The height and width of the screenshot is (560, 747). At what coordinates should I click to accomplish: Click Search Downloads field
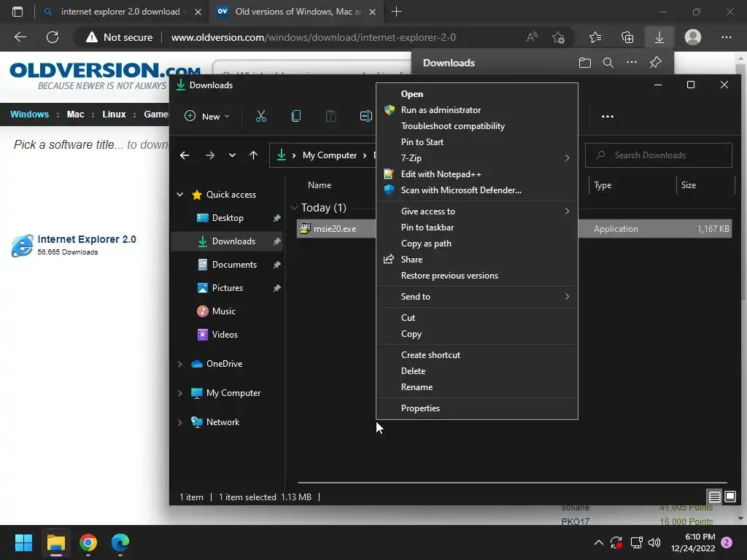(x=659, y=155)
